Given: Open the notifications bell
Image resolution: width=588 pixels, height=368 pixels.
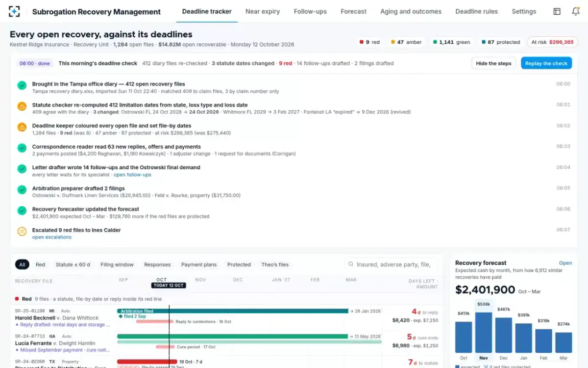Looking at the screenshot, I should click(576, 11).
